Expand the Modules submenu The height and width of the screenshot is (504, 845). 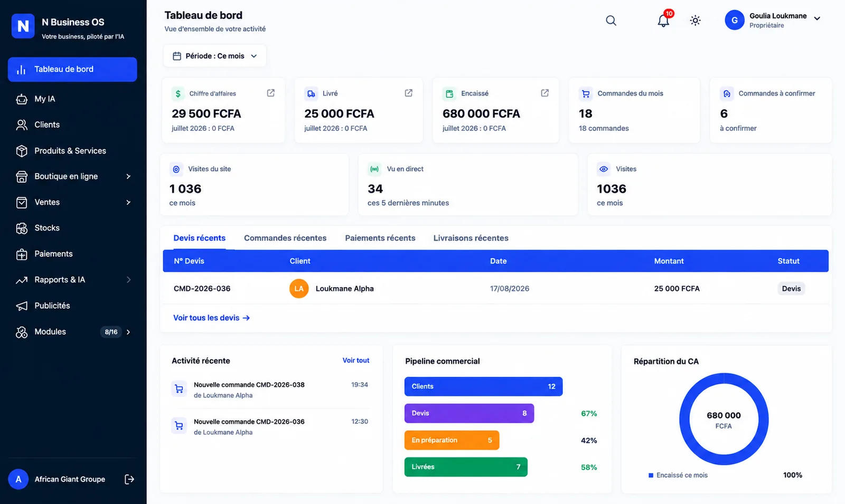coord(128,332)
